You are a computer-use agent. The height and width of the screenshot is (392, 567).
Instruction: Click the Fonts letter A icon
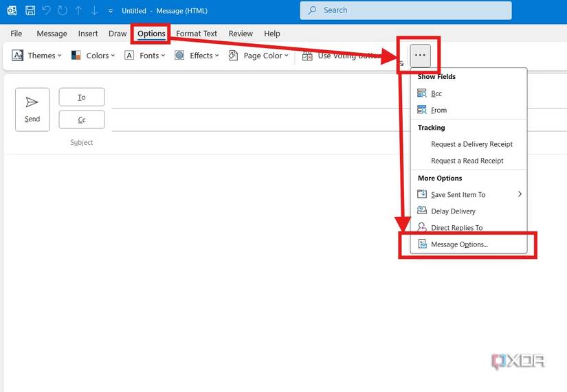pos(129,56)
